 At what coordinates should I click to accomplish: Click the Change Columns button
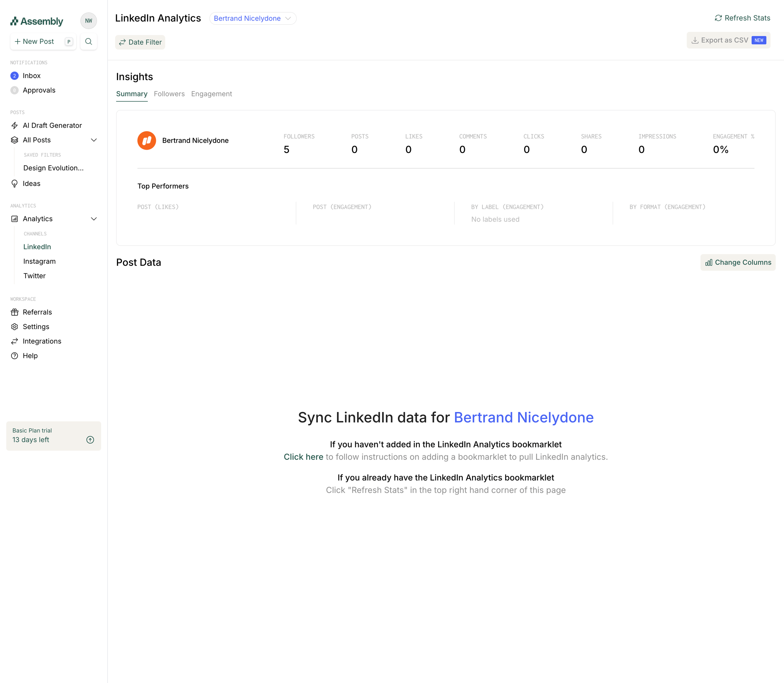coord(738,263)
